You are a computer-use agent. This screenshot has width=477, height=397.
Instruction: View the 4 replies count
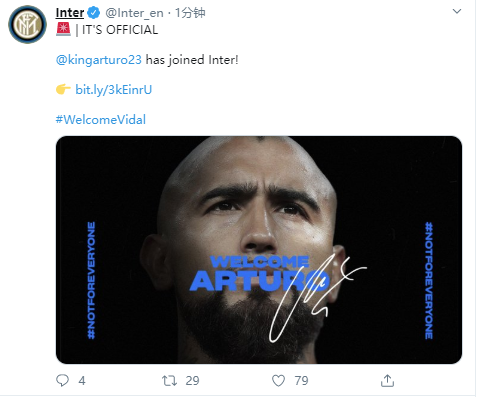82,381
